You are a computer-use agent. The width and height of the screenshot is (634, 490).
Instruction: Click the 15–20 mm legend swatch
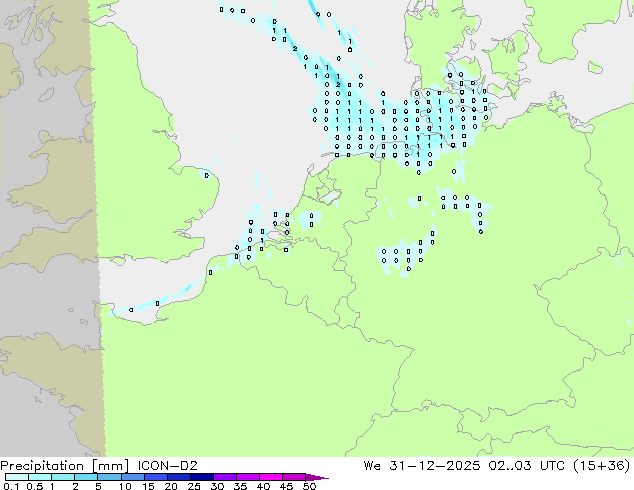point(155,477)
